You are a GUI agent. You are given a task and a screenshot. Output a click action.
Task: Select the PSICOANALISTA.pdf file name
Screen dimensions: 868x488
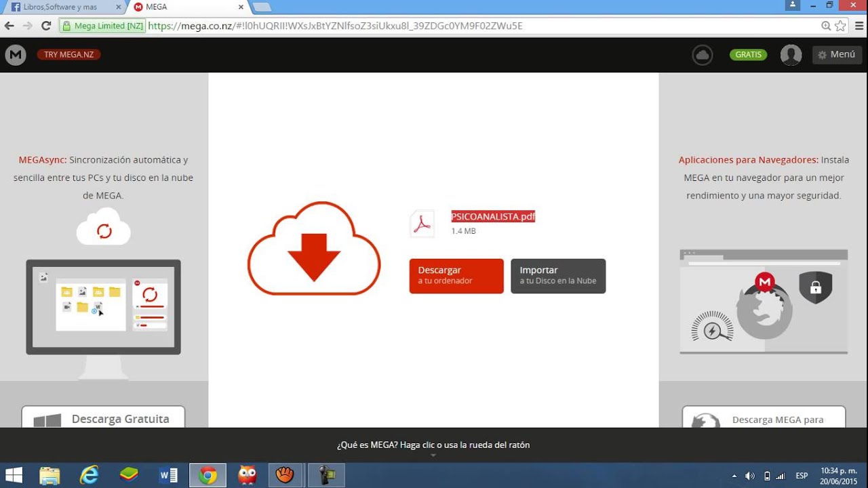(x=493, y=217)
